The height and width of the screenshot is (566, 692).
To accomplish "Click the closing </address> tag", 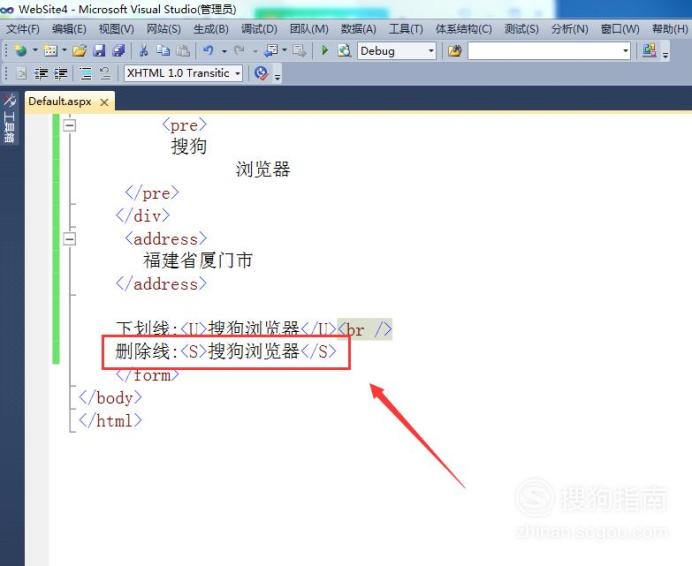I will [x=161, y=284].
